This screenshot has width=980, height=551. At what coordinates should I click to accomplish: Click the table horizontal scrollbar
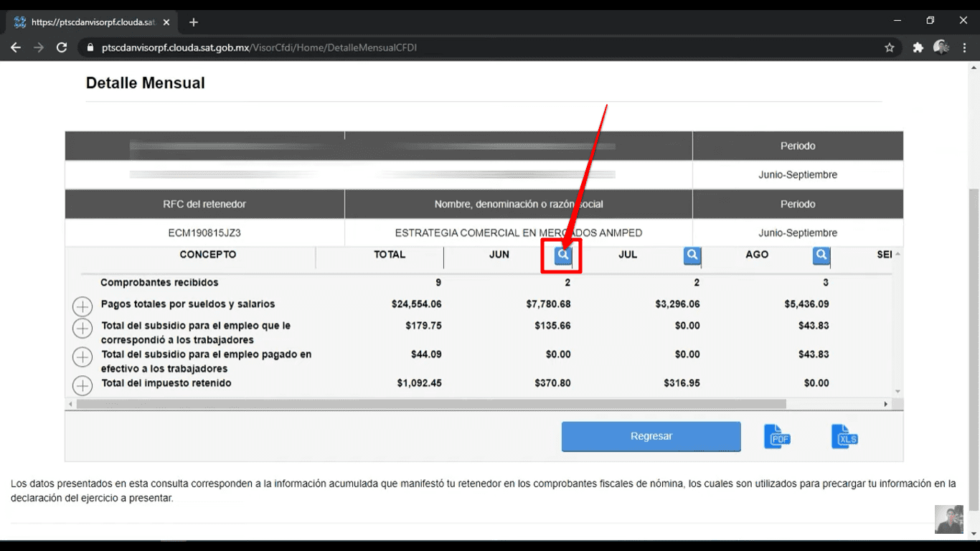(431, 404)
